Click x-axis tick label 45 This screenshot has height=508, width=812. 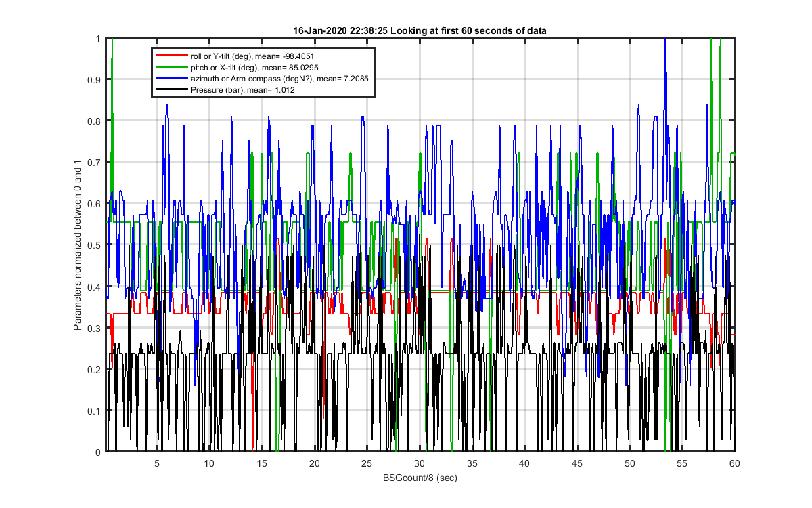point(577,463)
